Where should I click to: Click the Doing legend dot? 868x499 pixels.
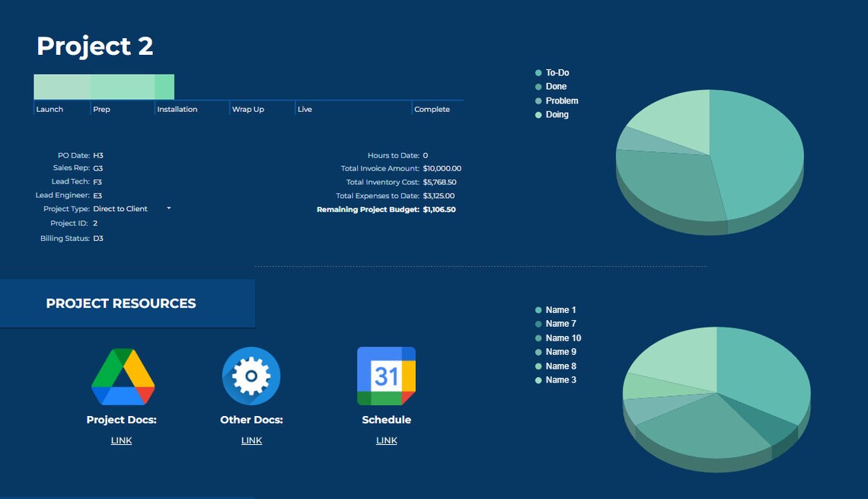538,114
